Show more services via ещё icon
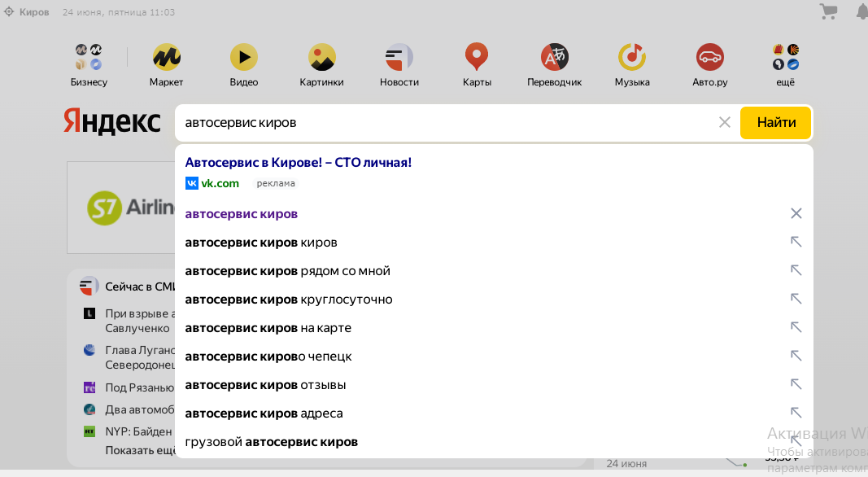868x477 pixels. 786,57
